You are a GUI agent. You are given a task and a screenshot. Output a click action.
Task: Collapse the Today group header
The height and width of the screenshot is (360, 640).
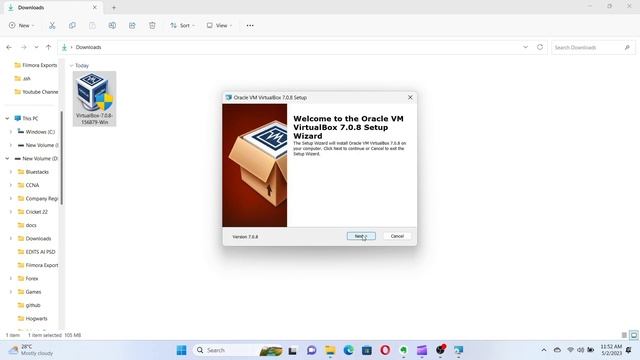coord(71,65)
